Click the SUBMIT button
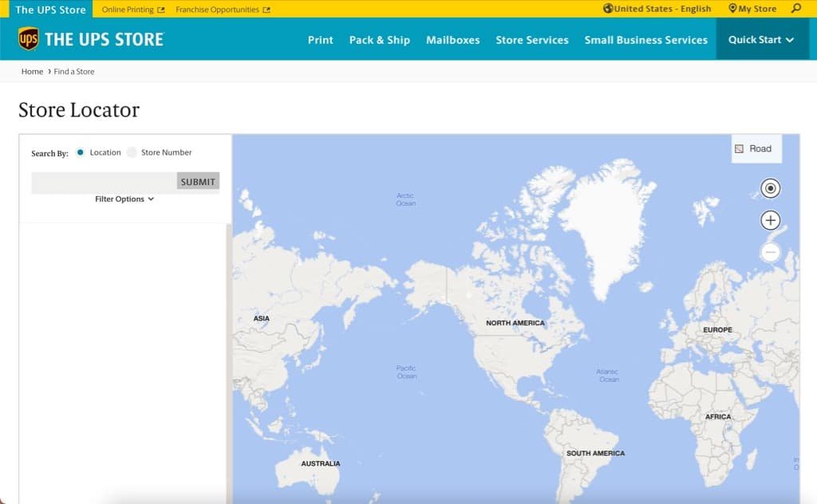The width and height of the screenshot is (817, 504). pos(198,181)
